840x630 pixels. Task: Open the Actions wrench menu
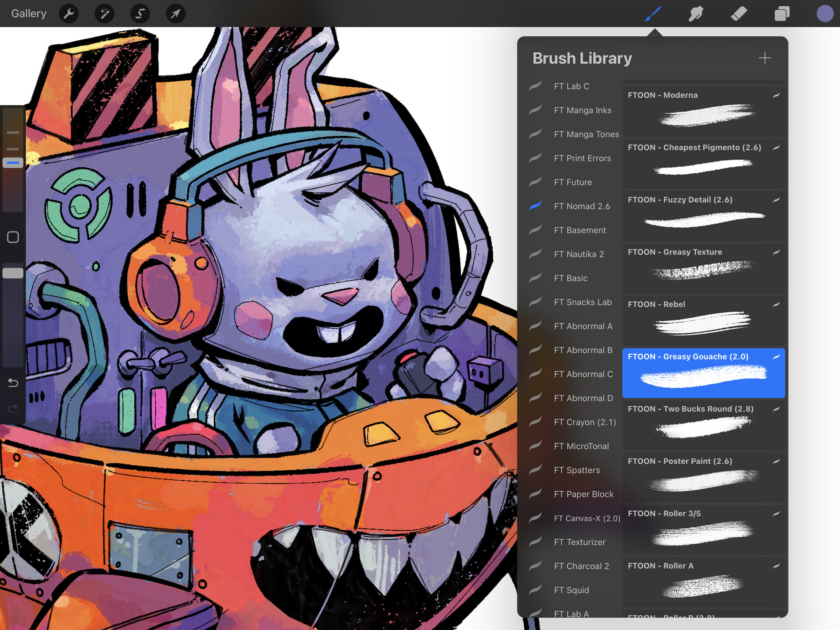click(69, 14)
